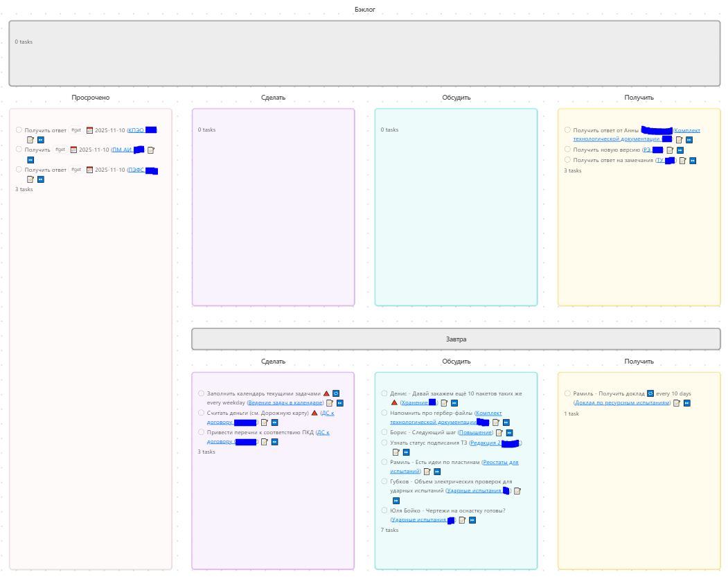Screen dimensions: 728x579
Task: Click edit icon of 'Рамиль - Получить доклад' task
Action: [x=677, y=403]
